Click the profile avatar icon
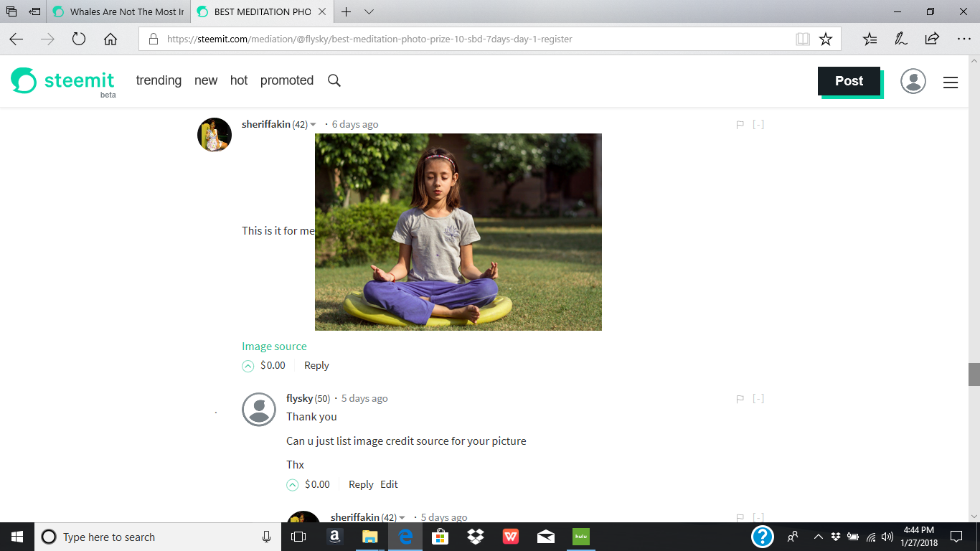 (913, 81)
